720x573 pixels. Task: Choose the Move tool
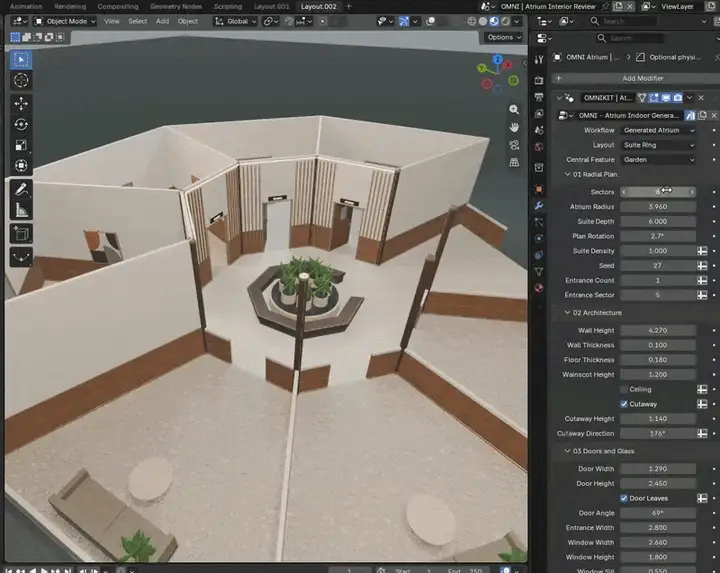(x=21, y=104)
